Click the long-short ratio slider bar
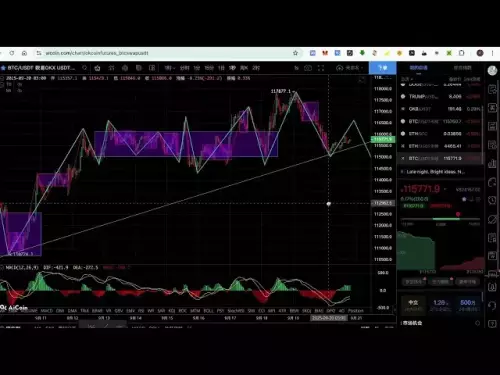Viewport: 500px width, 375px height. click(x=441, y=219)
